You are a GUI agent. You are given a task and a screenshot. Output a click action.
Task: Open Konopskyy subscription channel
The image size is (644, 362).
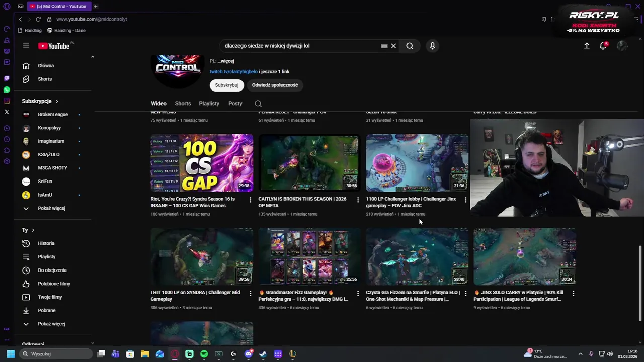pyautogui.click(x=49, y=128)
